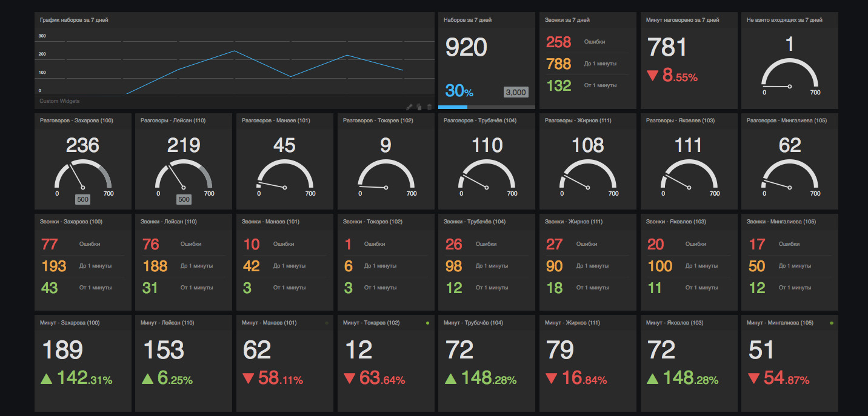Click the 500 marker on Лейсан gauge

tap(184, 199)
